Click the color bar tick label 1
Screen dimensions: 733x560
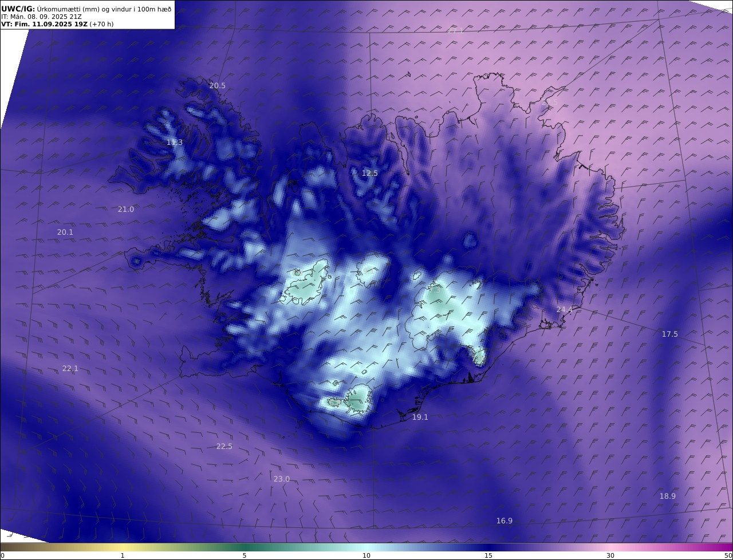pyautogui.click(x=123, y=555)
